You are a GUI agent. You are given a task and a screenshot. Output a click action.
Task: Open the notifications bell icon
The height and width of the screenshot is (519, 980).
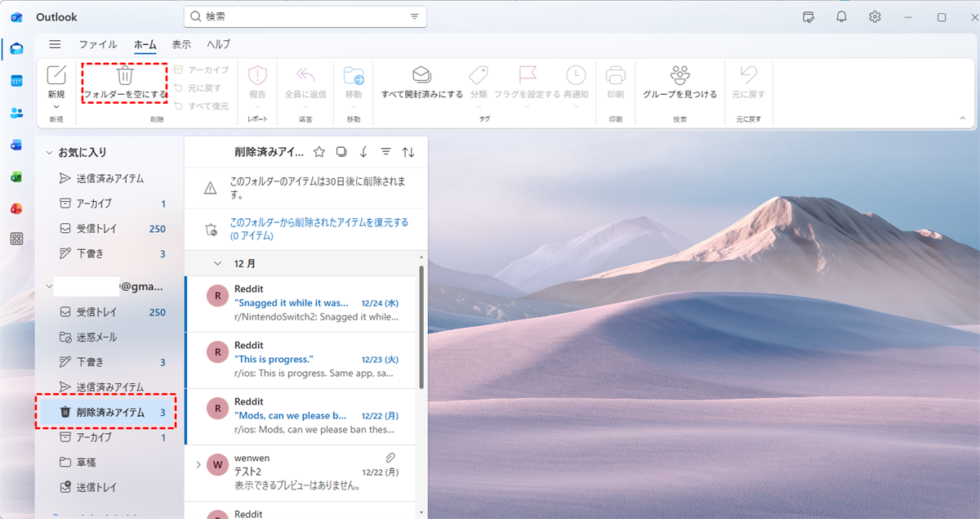[841, 16]
